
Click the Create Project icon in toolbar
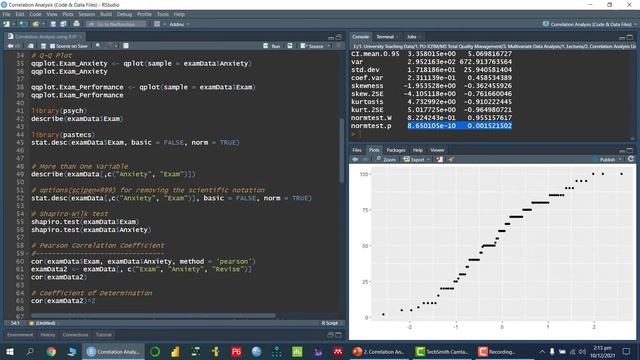coord(23,24)
